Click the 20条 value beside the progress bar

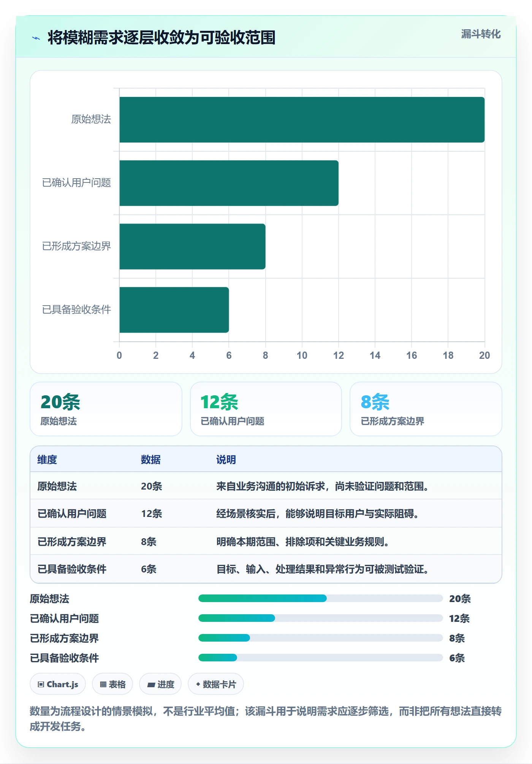point(460,599)
